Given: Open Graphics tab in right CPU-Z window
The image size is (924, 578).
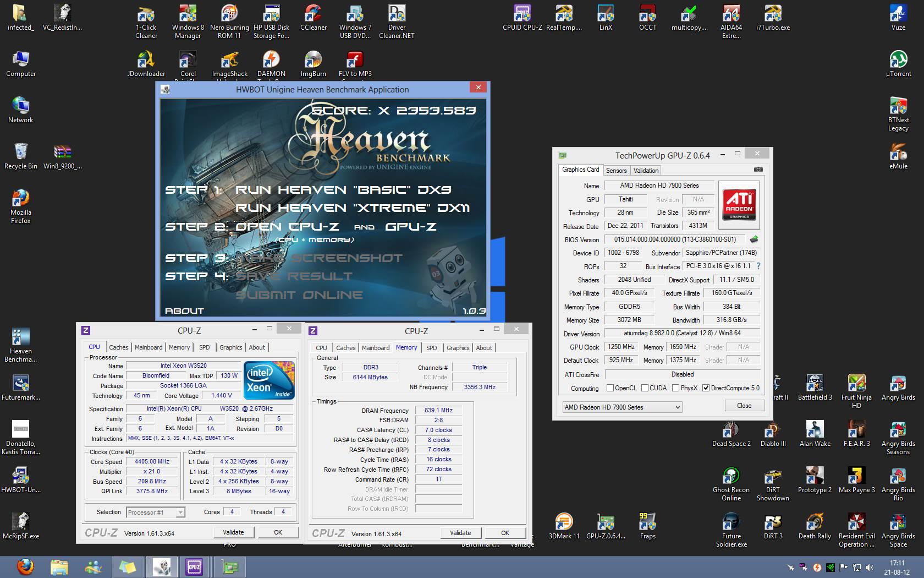Looking at the screenshot, I should coord(458,348).
